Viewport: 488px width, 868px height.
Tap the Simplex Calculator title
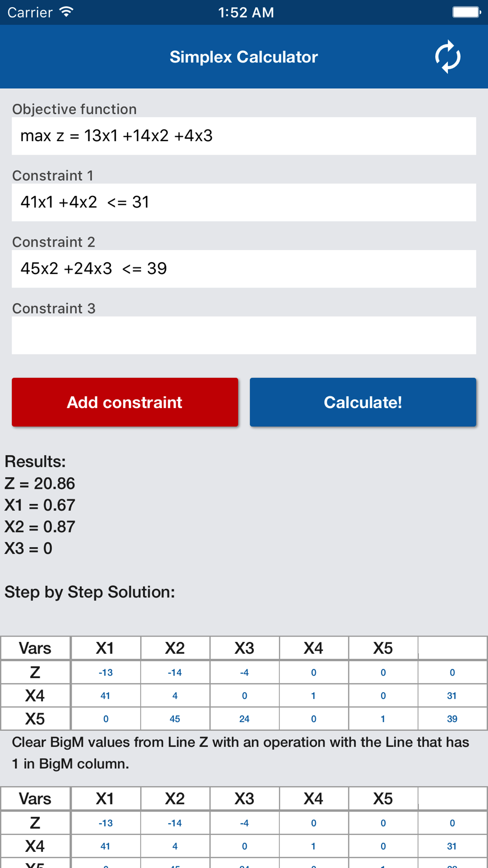coord(244,57)
